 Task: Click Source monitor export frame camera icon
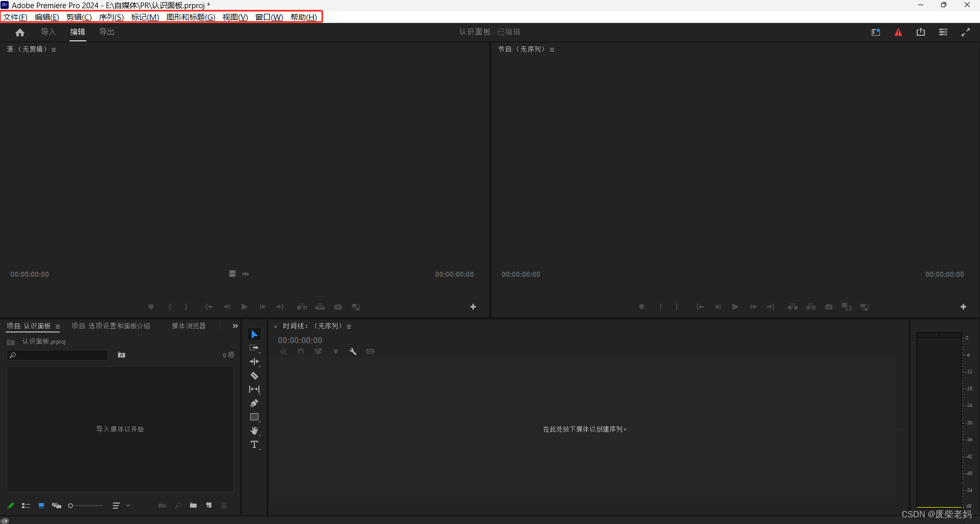coord(338,307)
